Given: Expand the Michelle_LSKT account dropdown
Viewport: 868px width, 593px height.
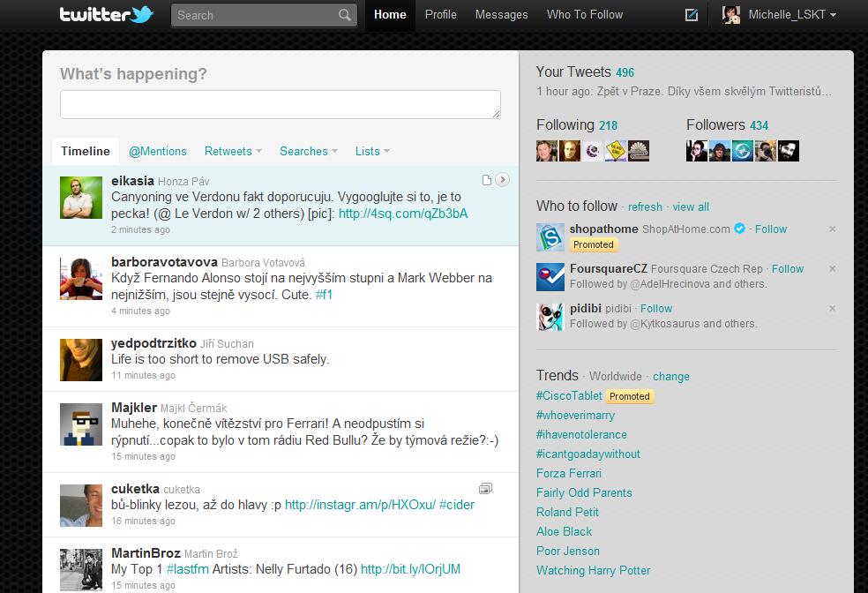Looking at the screenshot, I should coord(792,15).
